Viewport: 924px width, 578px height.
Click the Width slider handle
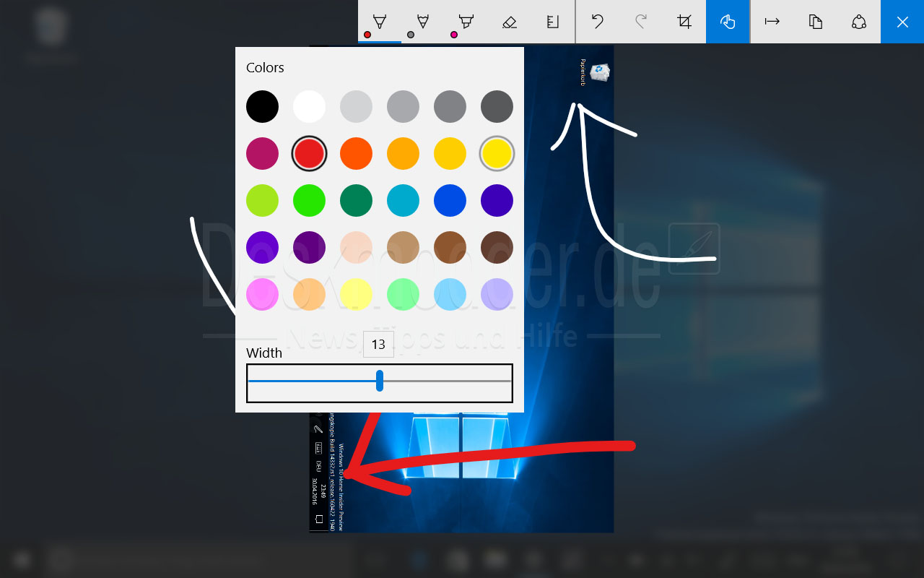click(380, 381)
